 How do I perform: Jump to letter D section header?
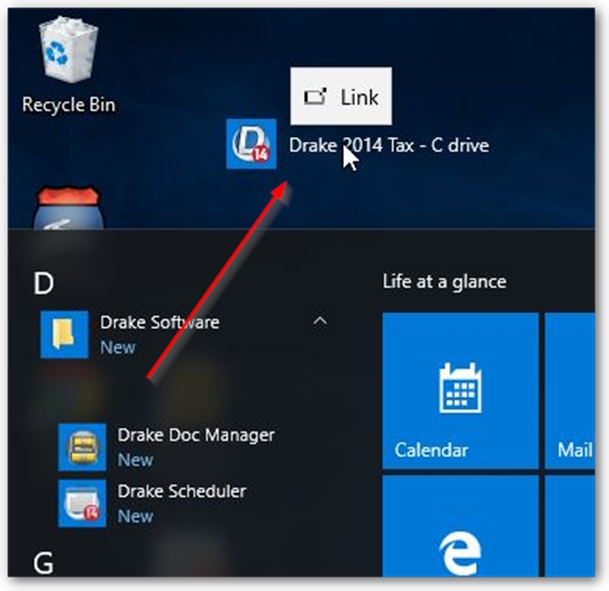tap(44, 283)
